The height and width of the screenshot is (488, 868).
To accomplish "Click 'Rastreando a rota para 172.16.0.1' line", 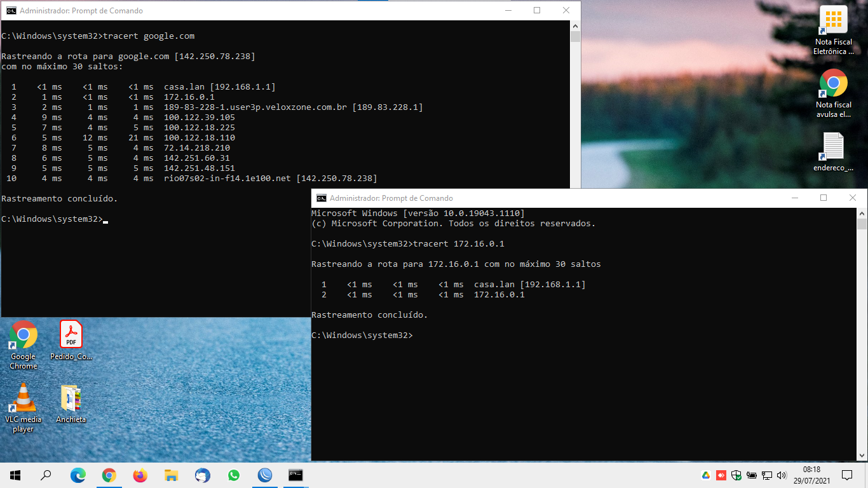I will pos(456,264).
